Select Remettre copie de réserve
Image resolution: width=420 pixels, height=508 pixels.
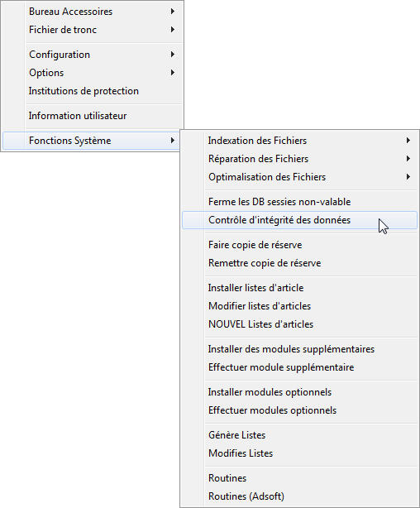[299, 263]
